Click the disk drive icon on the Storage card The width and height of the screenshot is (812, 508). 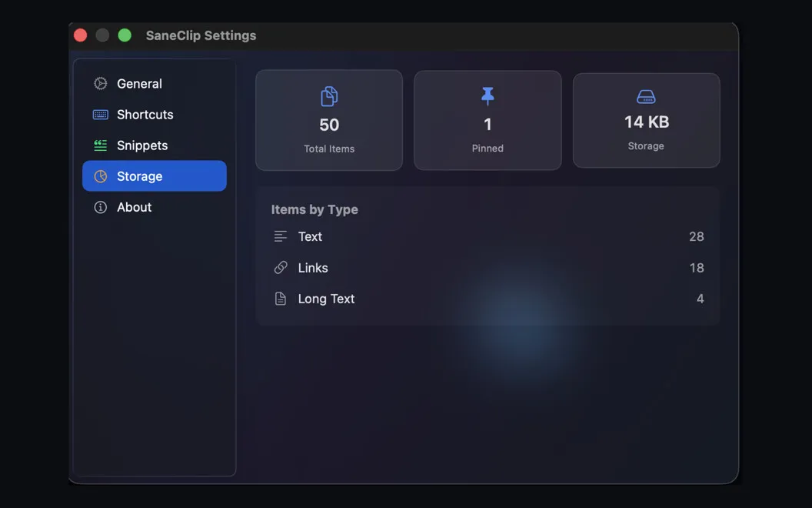pos(646,97)
